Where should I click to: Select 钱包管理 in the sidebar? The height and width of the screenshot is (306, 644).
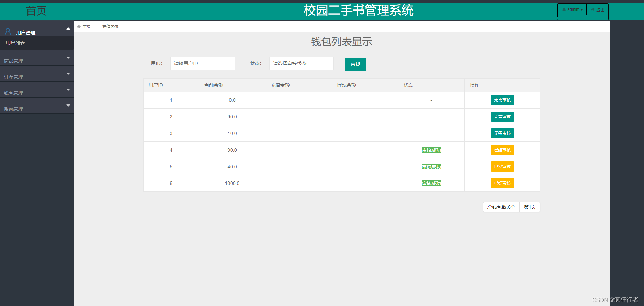click(14, 93)
